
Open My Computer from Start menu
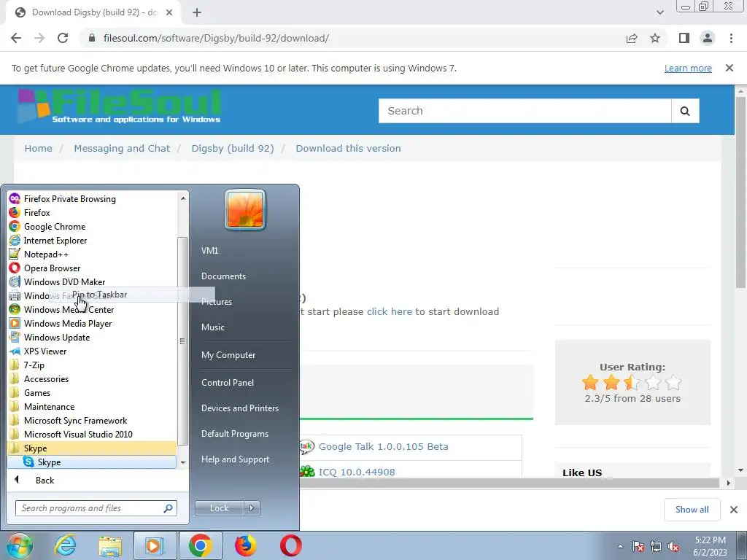(228, 355)
